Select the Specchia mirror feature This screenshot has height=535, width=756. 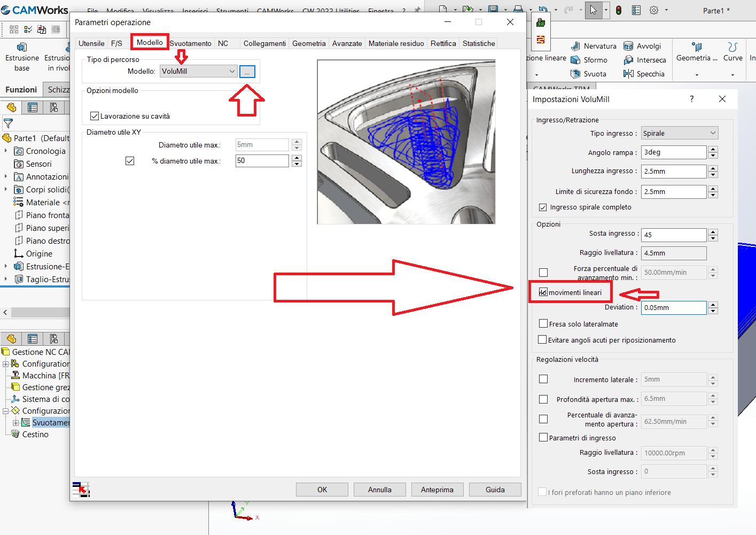click(x=644, y=74)
